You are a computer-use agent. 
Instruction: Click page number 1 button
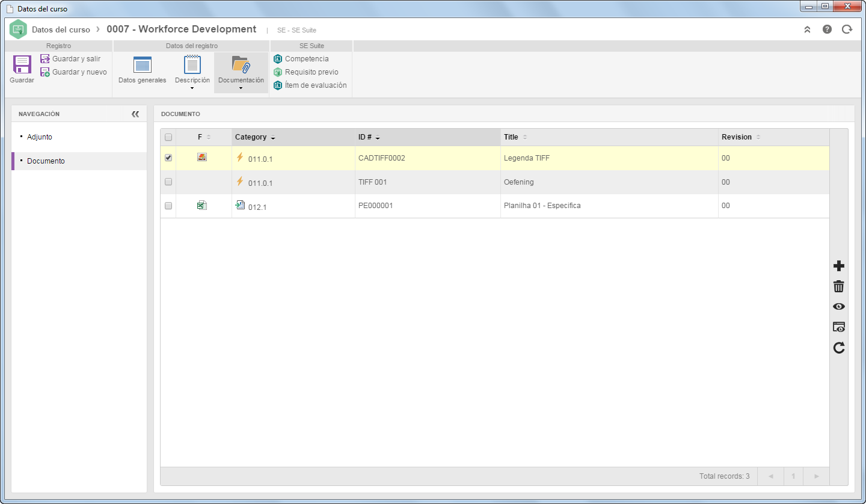point(793,476)
